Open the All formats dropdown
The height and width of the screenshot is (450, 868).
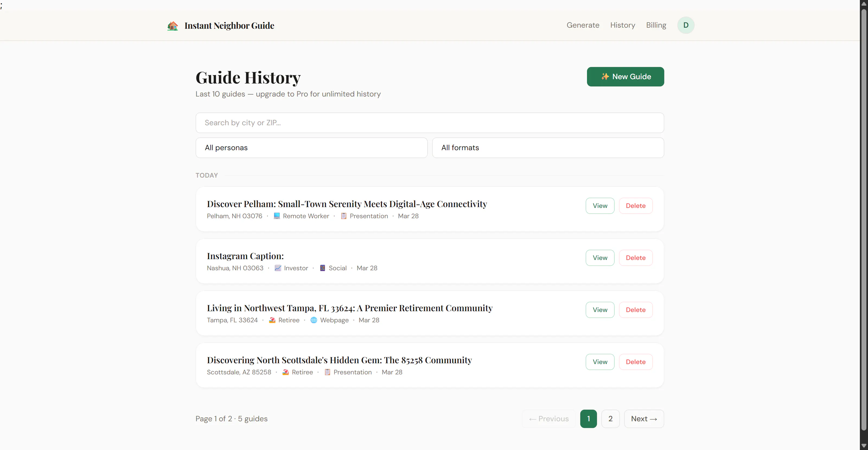coord(548,147)
